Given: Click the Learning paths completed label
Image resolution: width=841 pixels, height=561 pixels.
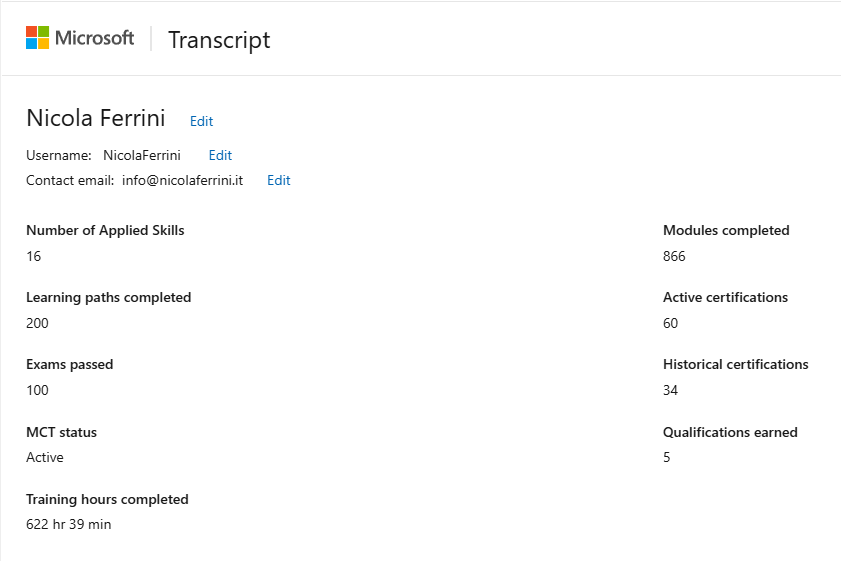Looking at the screenshot, I should (109, 298).
